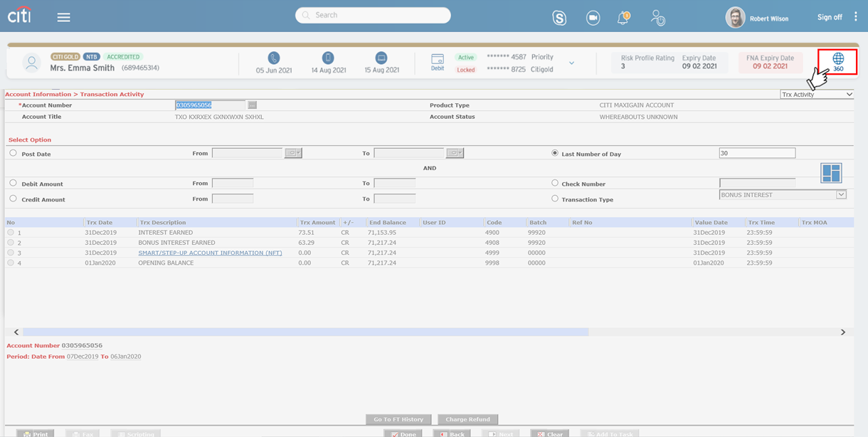Open the three-dot more options menu
This screenshot has width=868, height=437.
pyautogui.click(x=856, y=17)
